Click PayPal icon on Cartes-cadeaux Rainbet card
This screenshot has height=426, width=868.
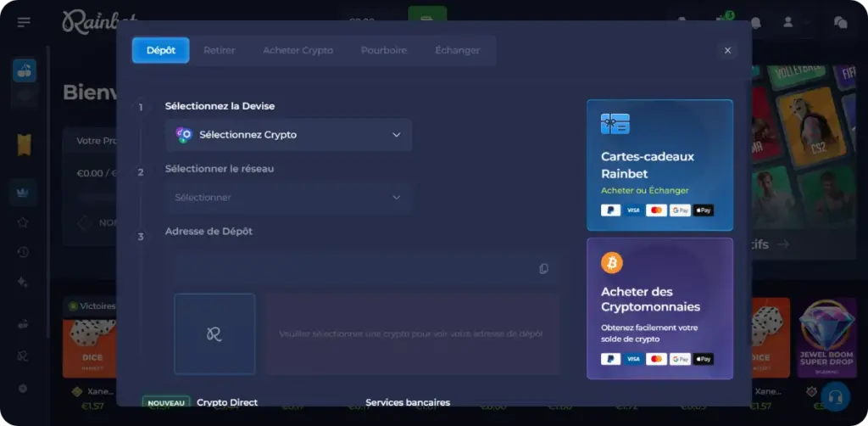click(x=610, y=210)
